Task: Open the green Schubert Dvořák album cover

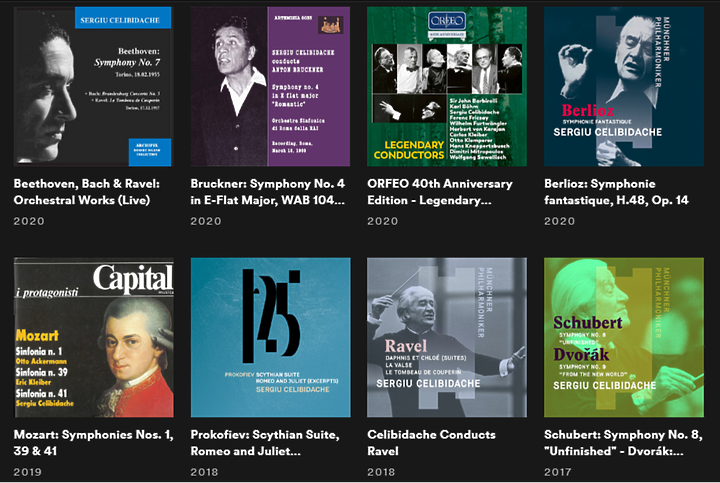Action: (624, 337)
